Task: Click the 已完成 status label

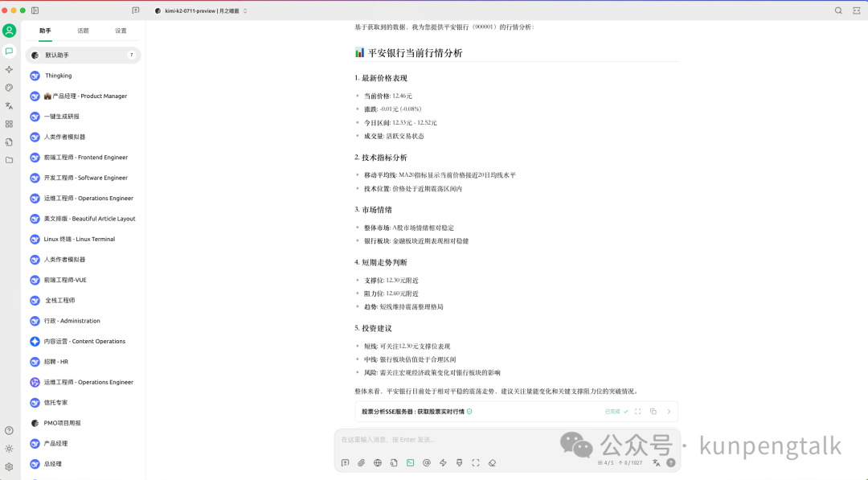Action: (612, 412)
